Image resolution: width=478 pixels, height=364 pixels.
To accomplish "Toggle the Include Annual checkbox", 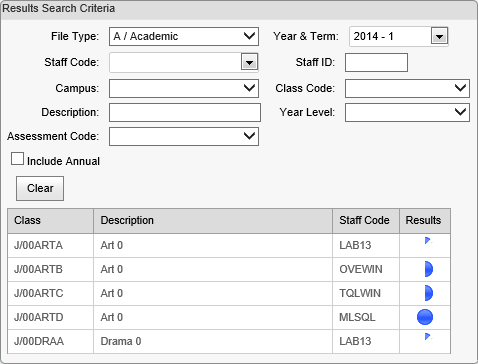I will point(17,159).
